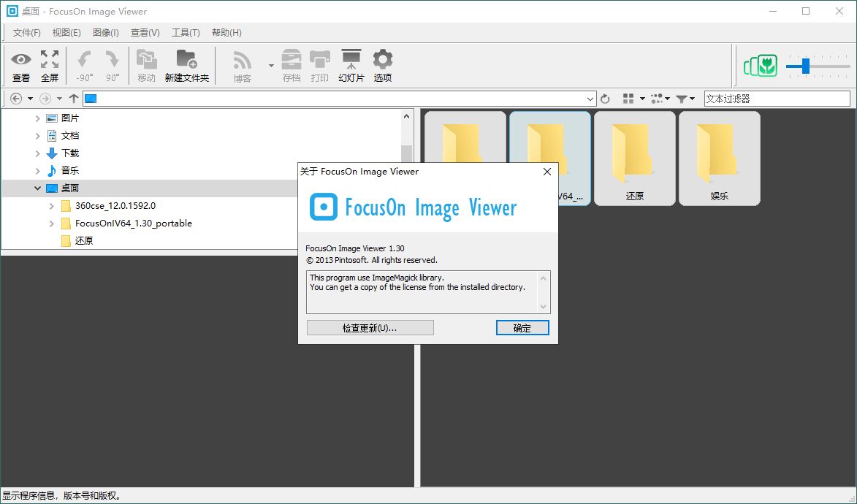857x504 pixels.
Task: Open the 文件(F) menu
Action: [27, 33]
